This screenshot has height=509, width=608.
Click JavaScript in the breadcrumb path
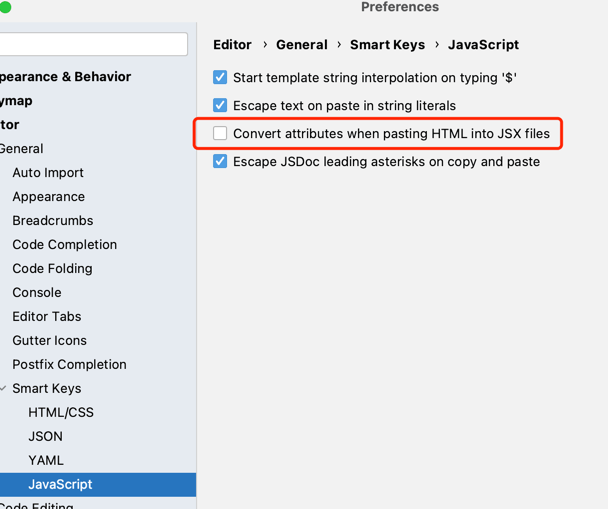click(483, 45)
